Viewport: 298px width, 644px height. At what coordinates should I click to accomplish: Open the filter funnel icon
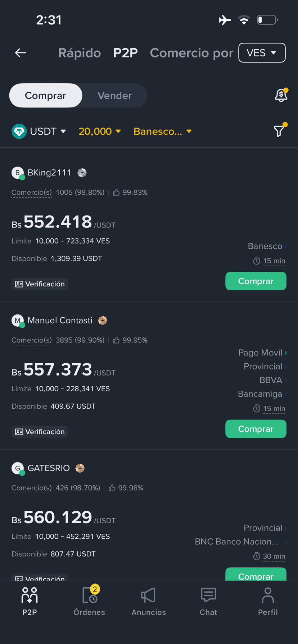point(279,131)
